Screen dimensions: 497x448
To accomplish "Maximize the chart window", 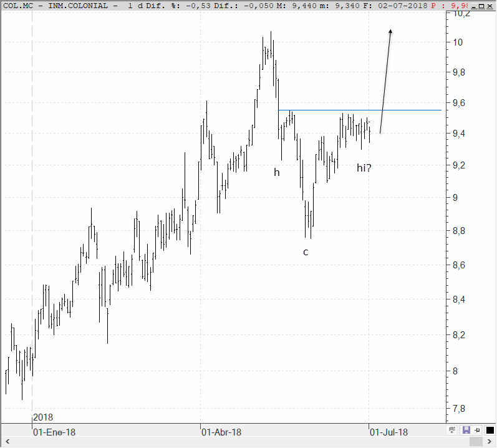I will pos(482,6).
